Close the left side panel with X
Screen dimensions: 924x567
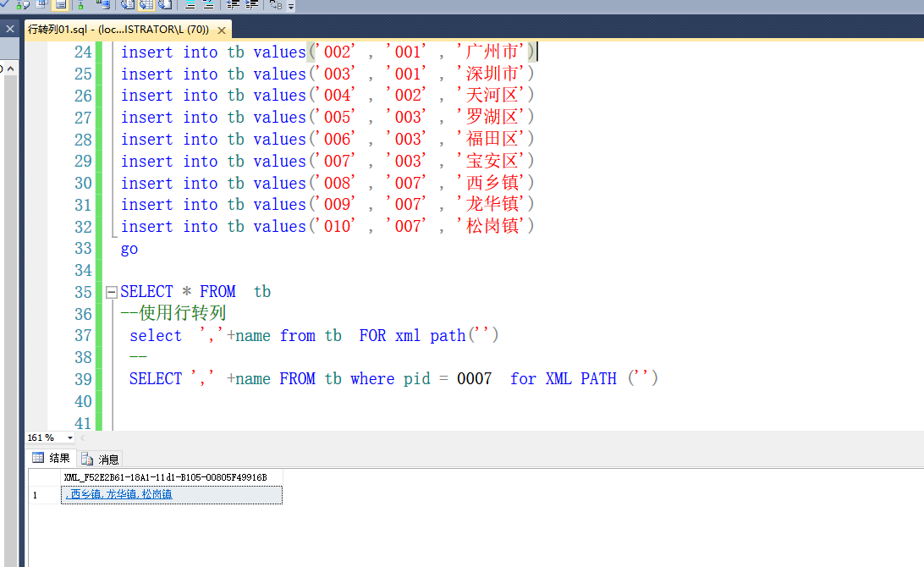point(10,28)
